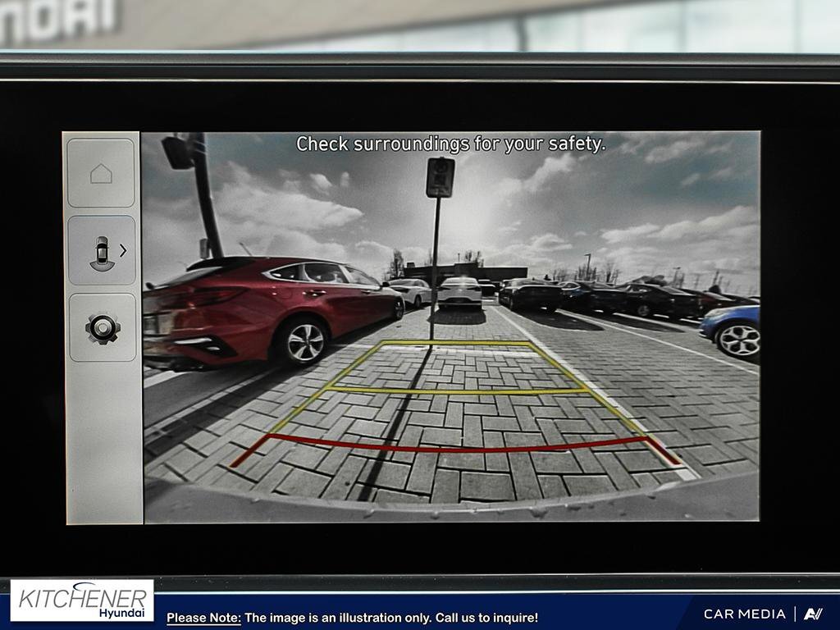Screen dimensions: 840x630
Task: Click the blue car's front wheel
Action: [x=739, y=340]
